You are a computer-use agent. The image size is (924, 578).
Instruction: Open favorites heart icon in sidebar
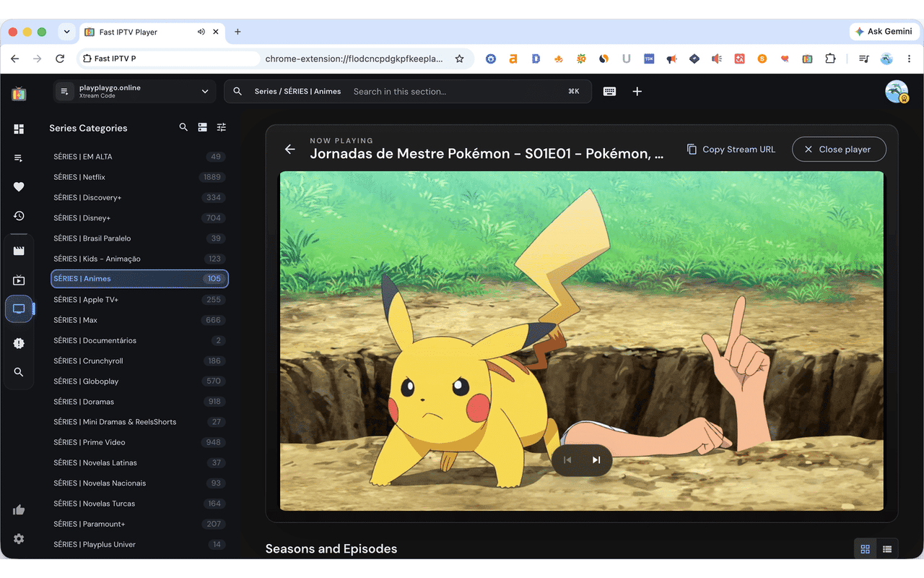coord(19,186)
